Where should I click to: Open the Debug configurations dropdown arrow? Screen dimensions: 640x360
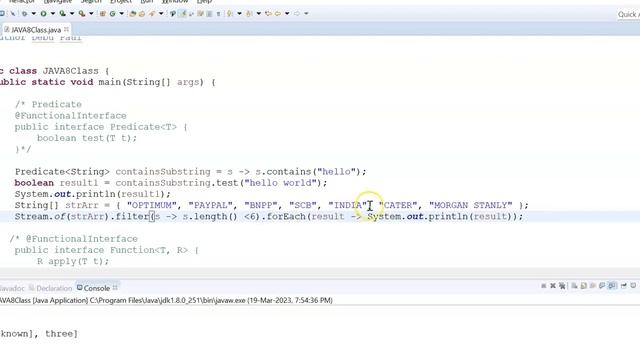click(x=33, y=13)
